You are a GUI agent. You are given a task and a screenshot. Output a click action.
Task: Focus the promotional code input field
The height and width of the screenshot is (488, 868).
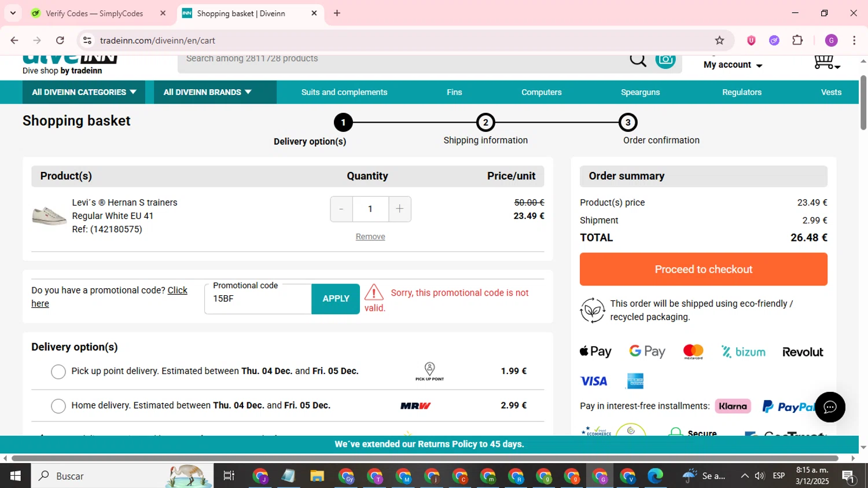coord(258,299)
